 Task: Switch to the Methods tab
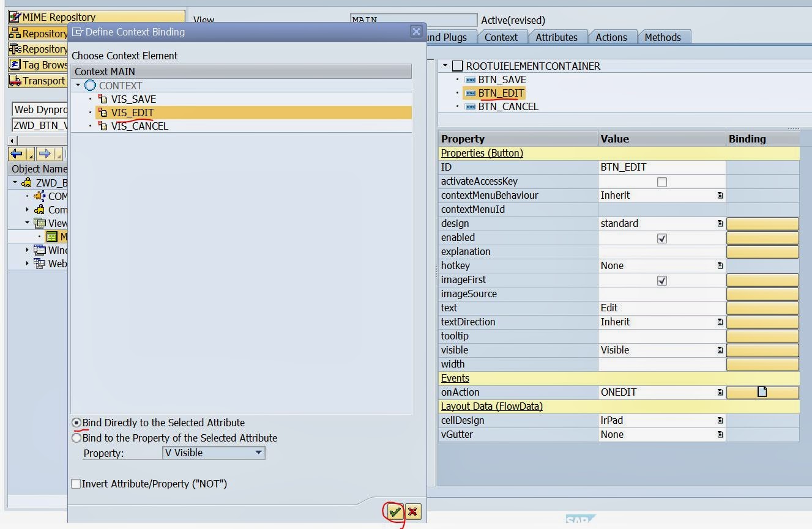tap(664, 37)
